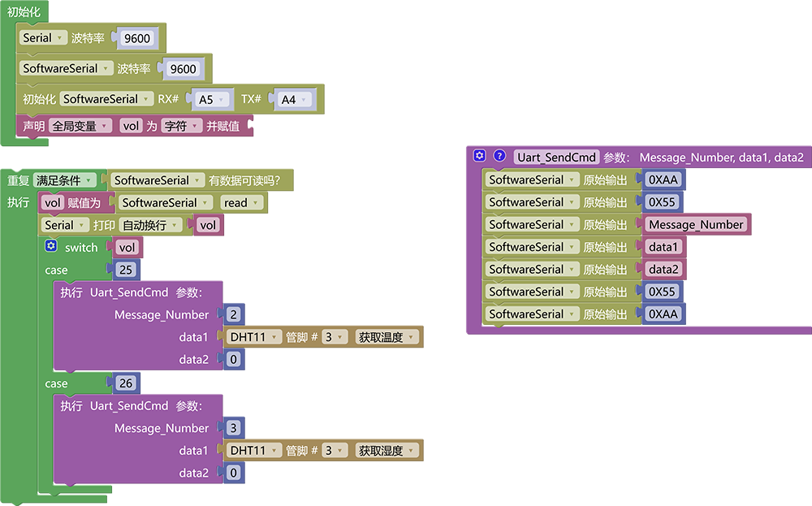Edit data2 value 0 under case 26
812x506 pixels.
pyautogui.click(x=234, y=473)
